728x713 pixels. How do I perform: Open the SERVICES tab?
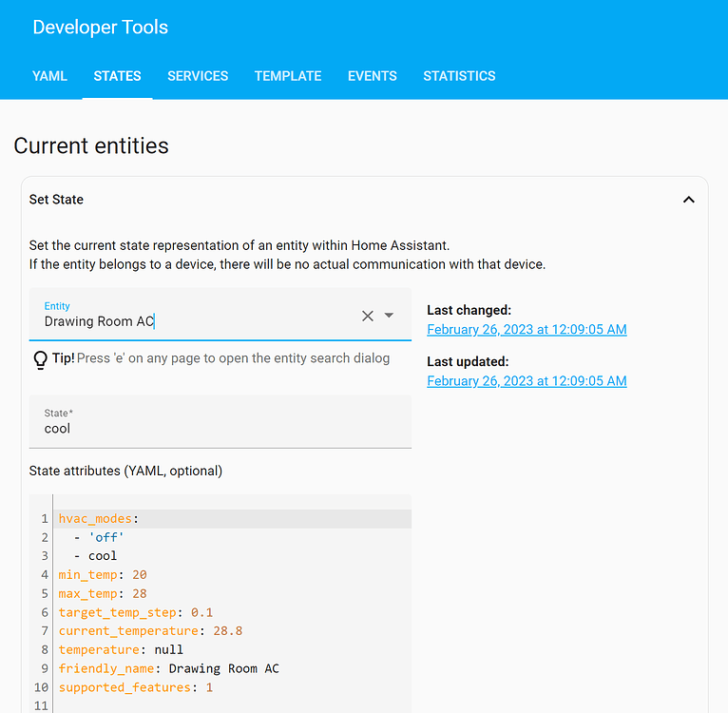198,76
